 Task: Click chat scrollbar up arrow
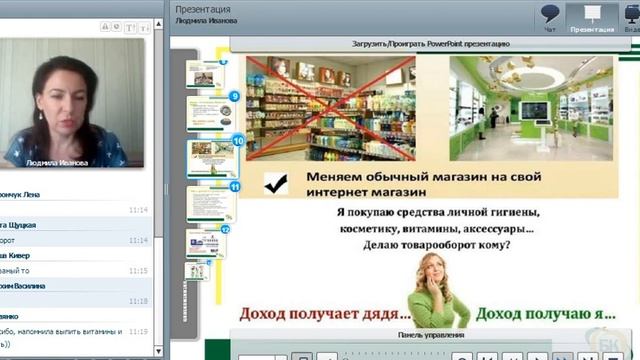[x=158, y=24]
